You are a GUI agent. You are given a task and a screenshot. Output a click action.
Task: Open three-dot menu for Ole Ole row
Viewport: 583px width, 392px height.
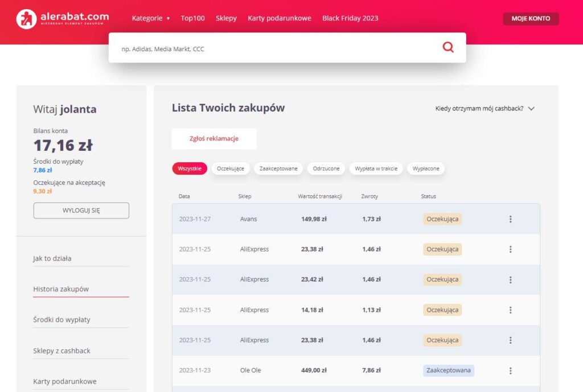(x=511, y=370)
